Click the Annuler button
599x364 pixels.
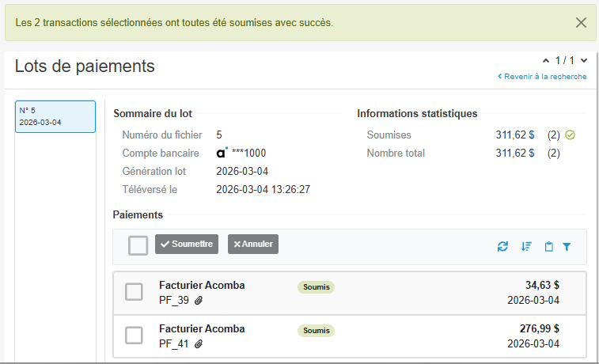253,244
